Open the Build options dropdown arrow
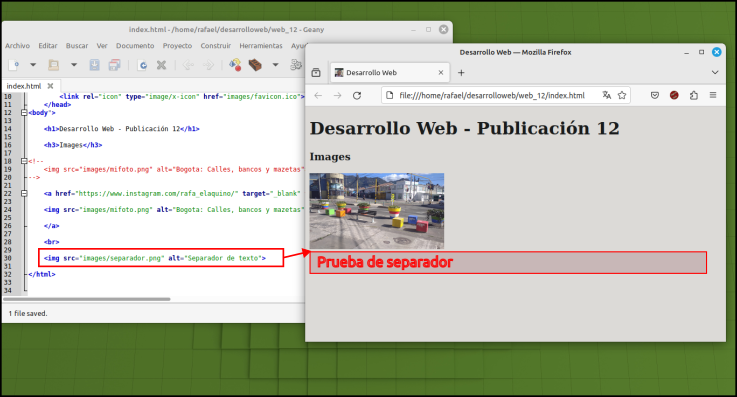Image resolution: width=737 pixels, height=397 pixels. (x=275, y=65)
